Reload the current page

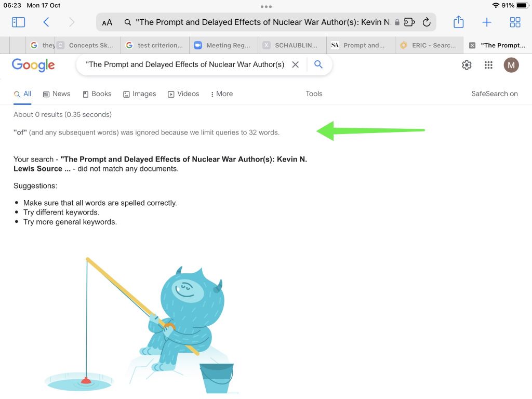[x=427, y=22]
